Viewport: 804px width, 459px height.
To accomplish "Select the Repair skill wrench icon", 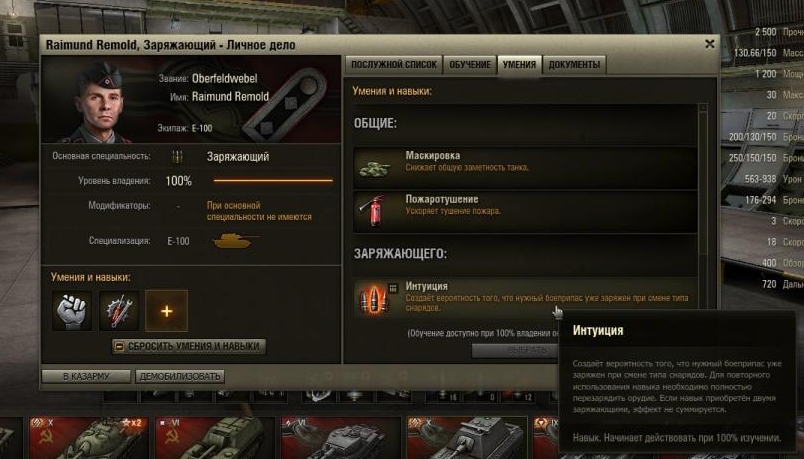I will pos(119,310).
